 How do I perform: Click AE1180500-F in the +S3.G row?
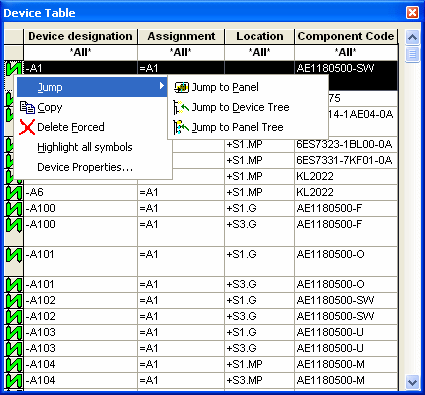point(329,224)
